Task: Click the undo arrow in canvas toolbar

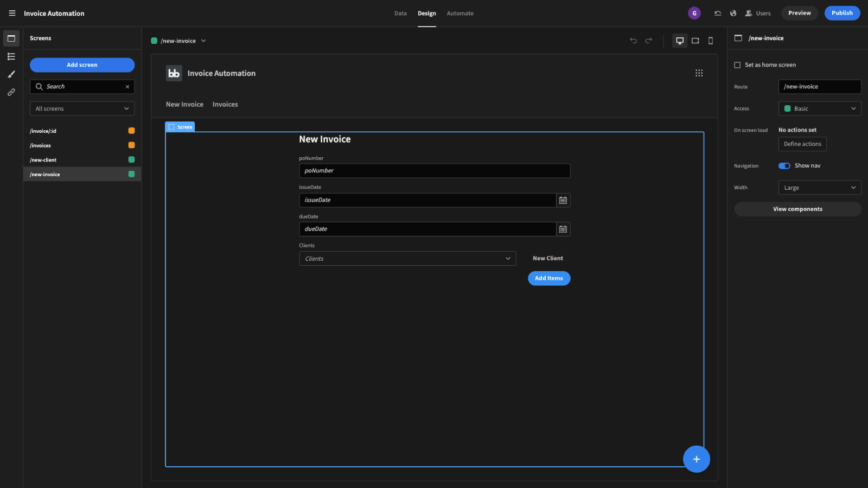Action: [633, 41]
